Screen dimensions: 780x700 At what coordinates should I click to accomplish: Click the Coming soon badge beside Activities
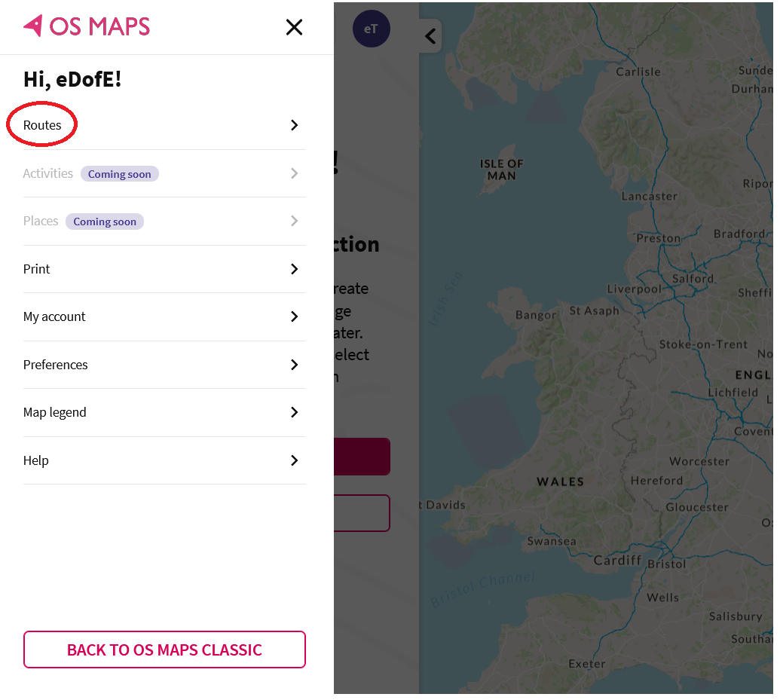pos(119,173)
